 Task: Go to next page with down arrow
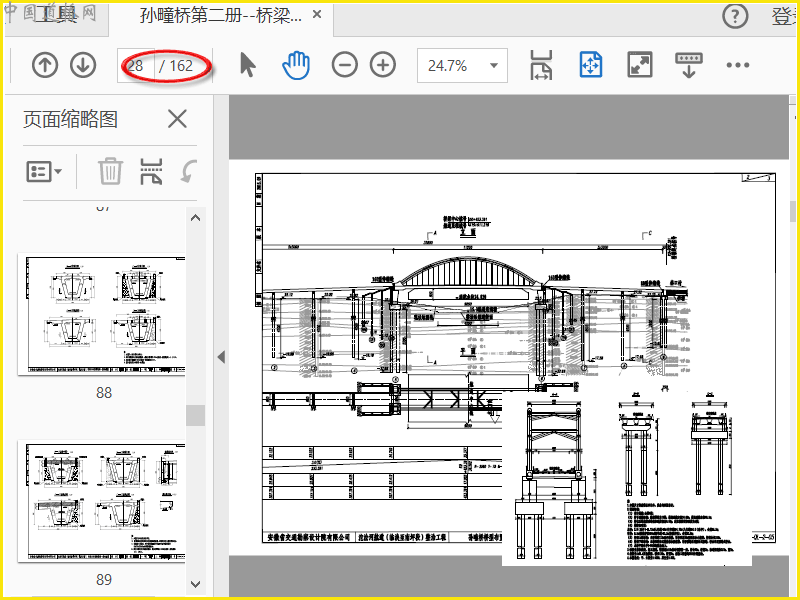(83, 66)
